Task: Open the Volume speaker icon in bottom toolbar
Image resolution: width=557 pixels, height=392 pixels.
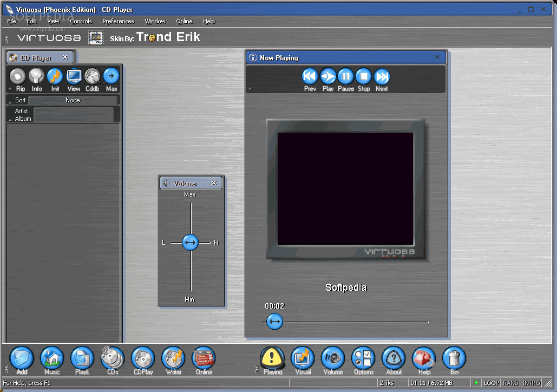Action: pyautogui.click(x=333, y=358)
